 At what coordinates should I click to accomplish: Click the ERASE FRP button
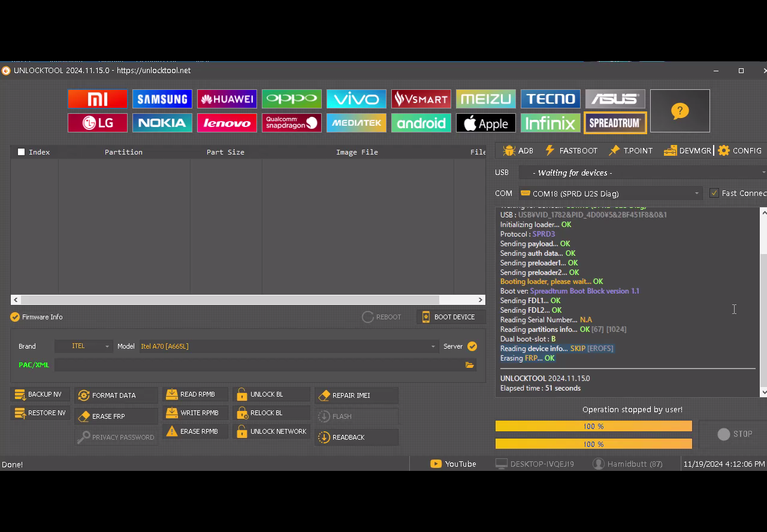pos(116,416)
